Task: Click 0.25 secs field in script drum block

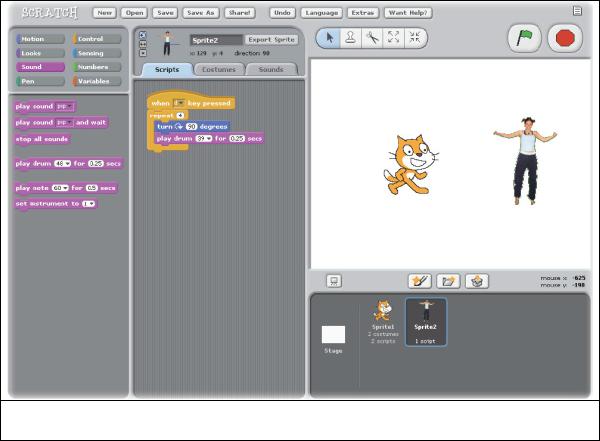Action: [x=237, y=139]
